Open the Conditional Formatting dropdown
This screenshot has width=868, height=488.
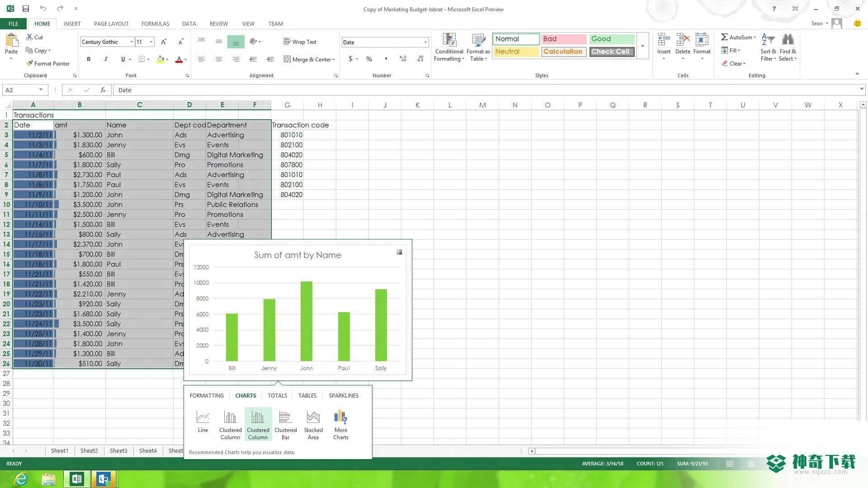tap(449, 47)
